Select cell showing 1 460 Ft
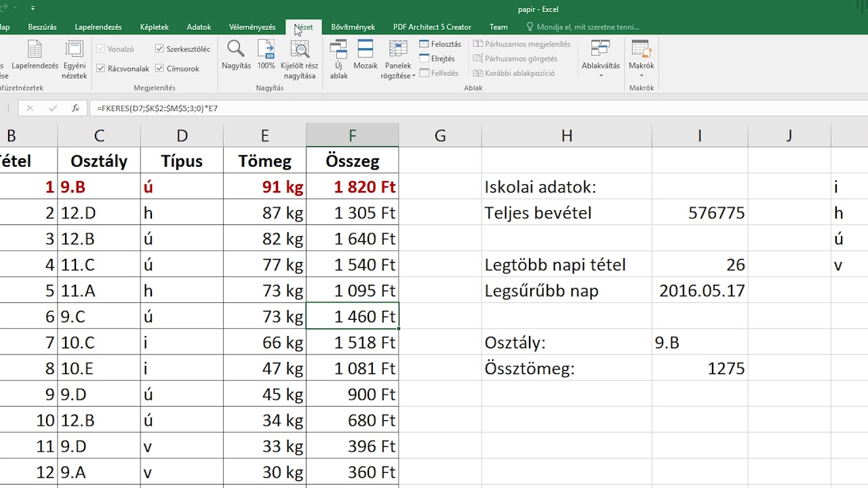868x488 pixels. pos(352,316)
